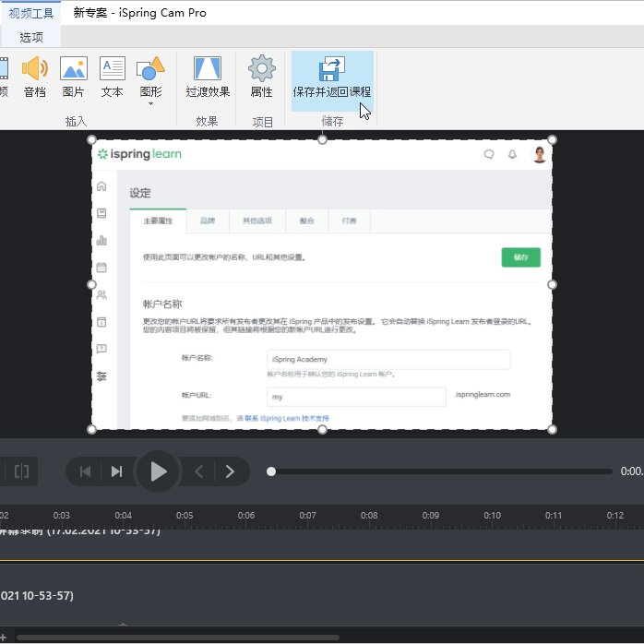The image size is (644, 644).
Task: Click the help question sidebar icon
Action: click(x=101, y=349)
